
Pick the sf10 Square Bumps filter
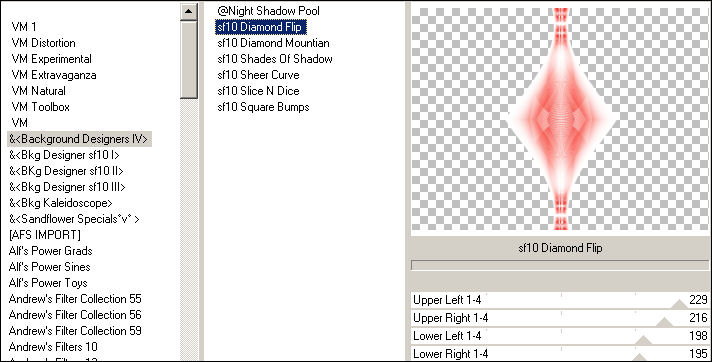(263, 107)
